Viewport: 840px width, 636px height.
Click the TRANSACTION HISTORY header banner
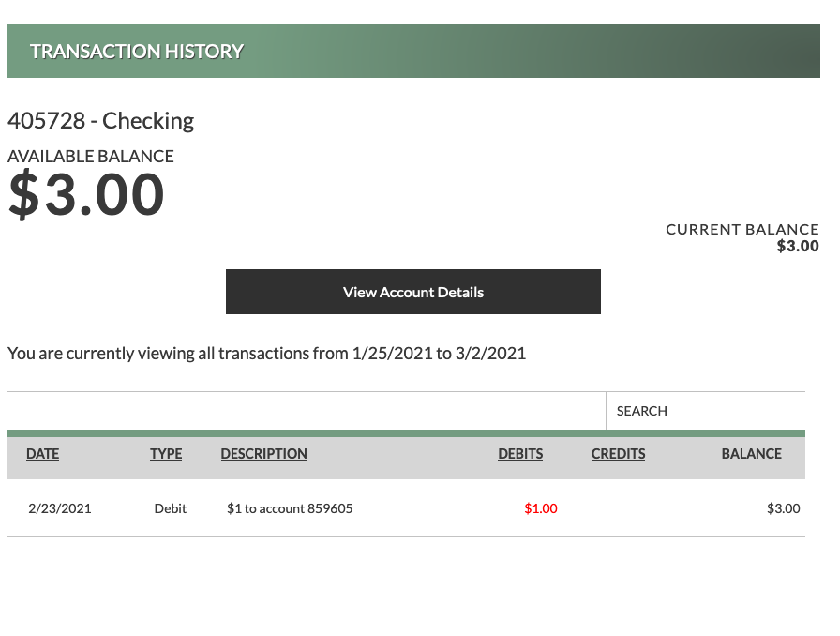[413, 51]
